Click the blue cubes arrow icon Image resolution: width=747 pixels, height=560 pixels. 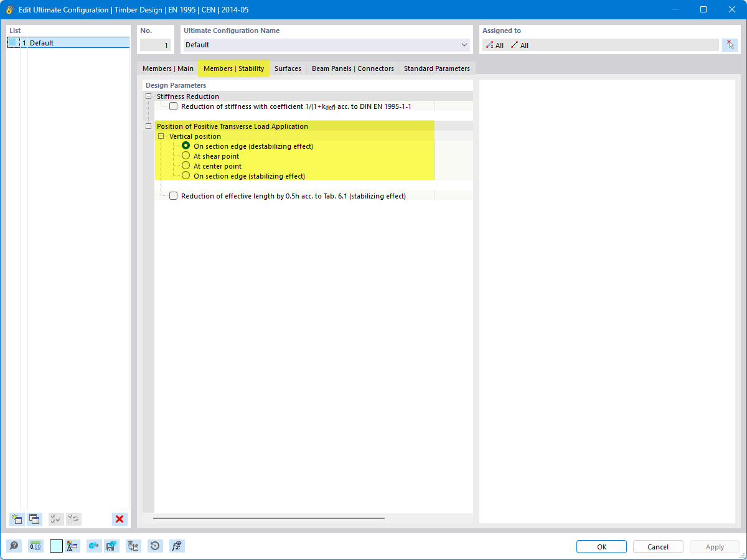tap(94, 546)
